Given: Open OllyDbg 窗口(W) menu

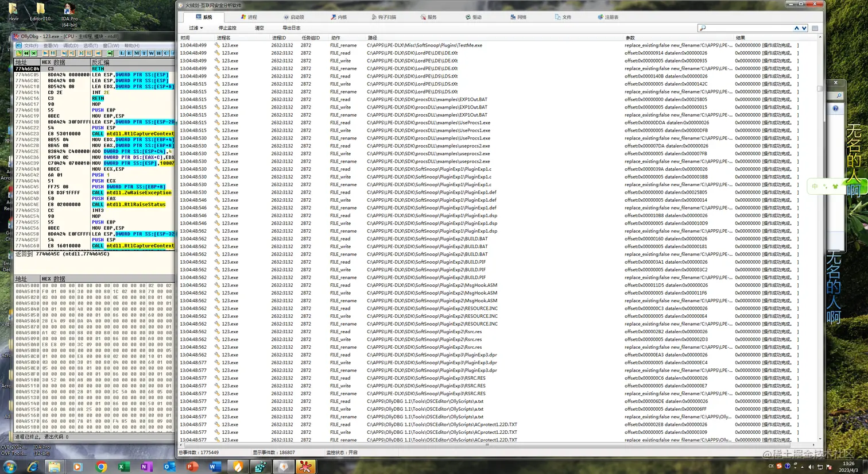Looking at the screenshot, I should 111,45.
